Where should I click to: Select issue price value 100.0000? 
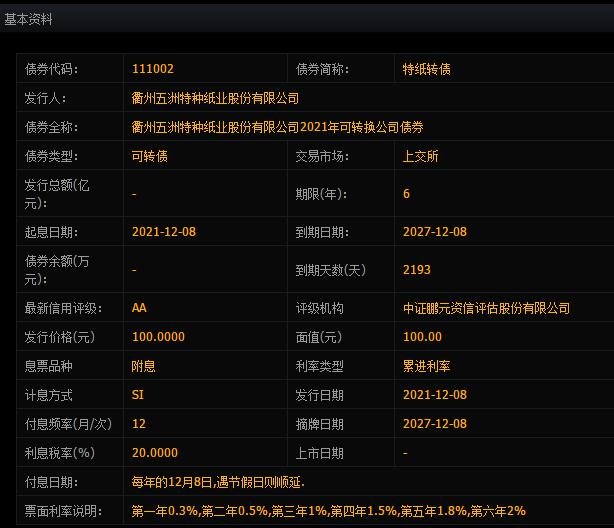tap(158, 336)
